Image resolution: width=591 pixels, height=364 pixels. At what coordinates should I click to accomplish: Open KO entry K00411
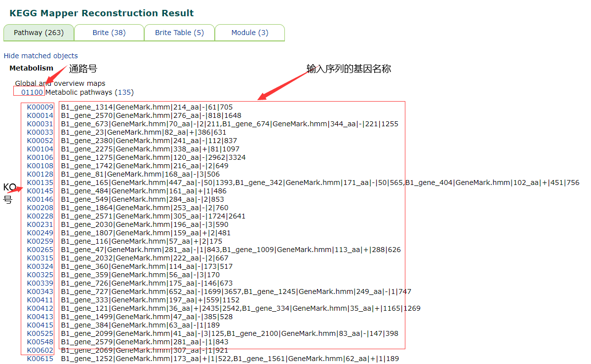[x=40, y=300]
